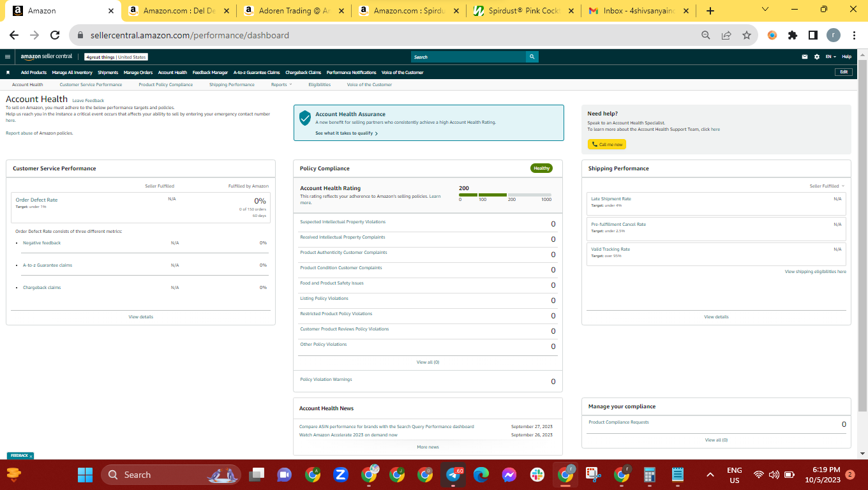Click the magnifier button beside Seller Central search
Image resolution: width=868 pixels, height=490 pixels.
[532, 57]
